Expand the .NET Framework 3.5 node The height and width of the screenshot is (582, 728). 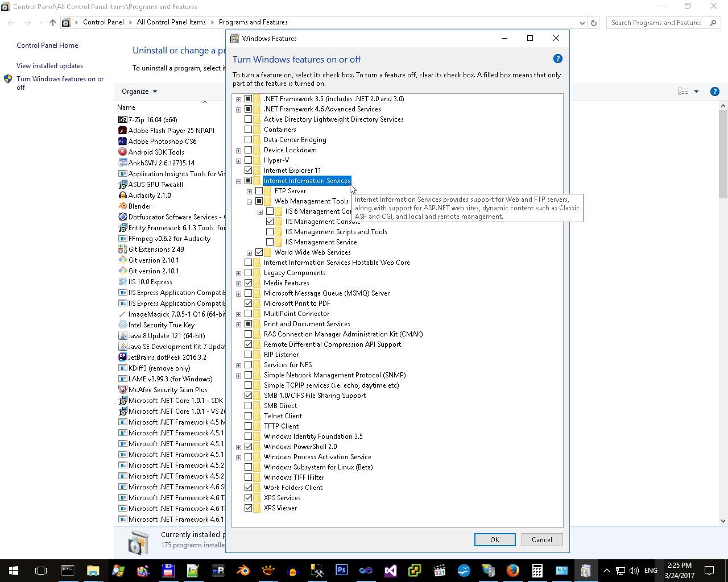pyautogui.click(x=239, y=99)
